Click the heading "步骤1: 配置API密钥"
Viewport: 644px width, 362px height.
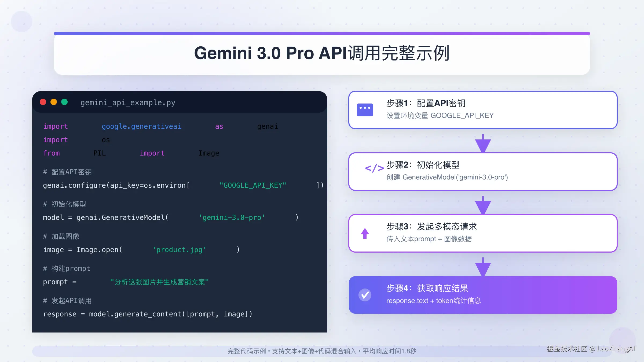coord(426,103)
